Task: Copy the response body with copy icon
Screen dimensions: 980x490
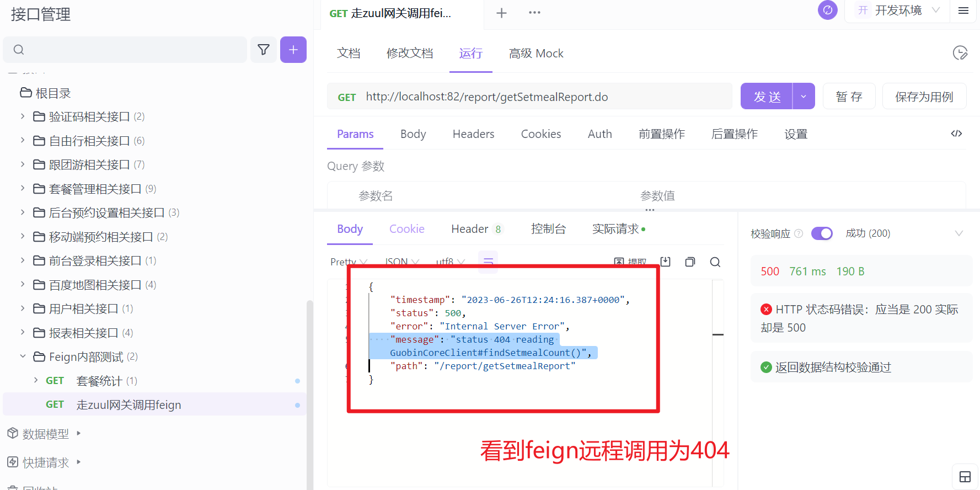Action: 690,262
